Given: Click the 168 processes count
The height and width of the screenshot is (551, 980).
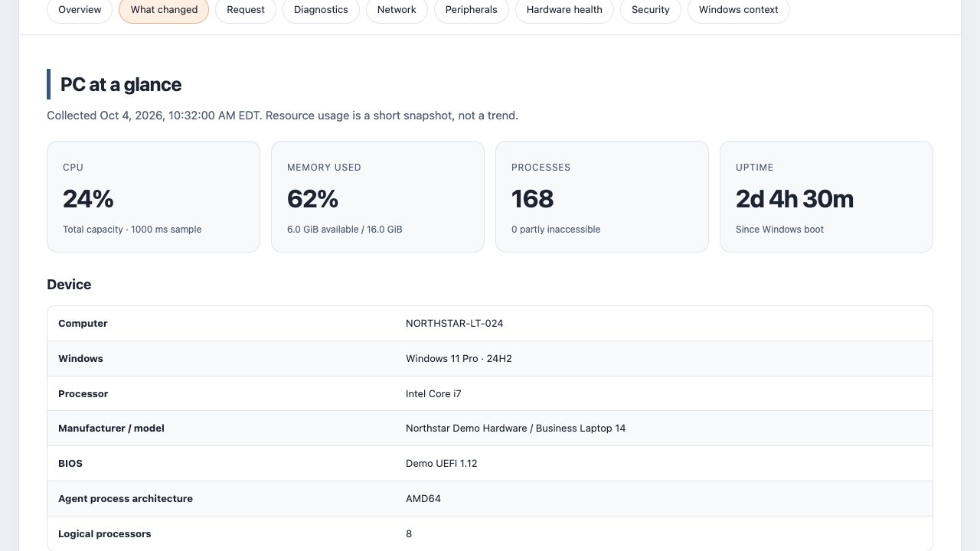Looking at the screenshot, I should click(532, 199).
